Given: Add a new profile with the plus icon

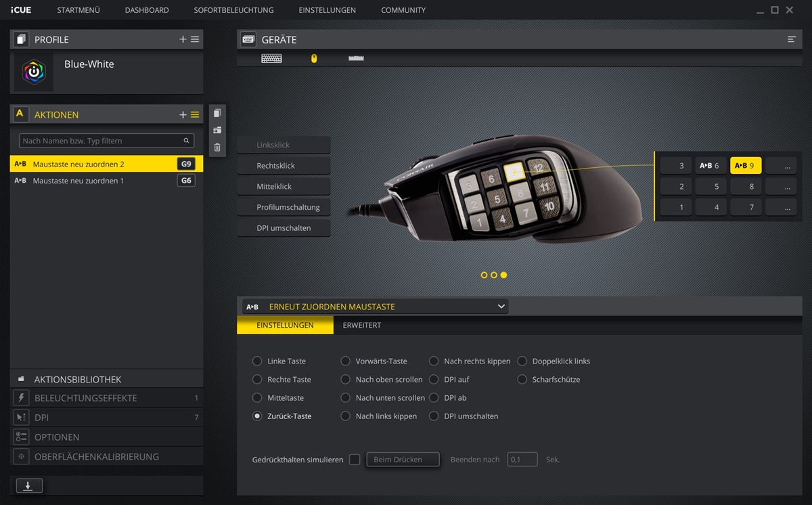Looking at the screenshot, I should pyautogui.click(x=183, y=39).
